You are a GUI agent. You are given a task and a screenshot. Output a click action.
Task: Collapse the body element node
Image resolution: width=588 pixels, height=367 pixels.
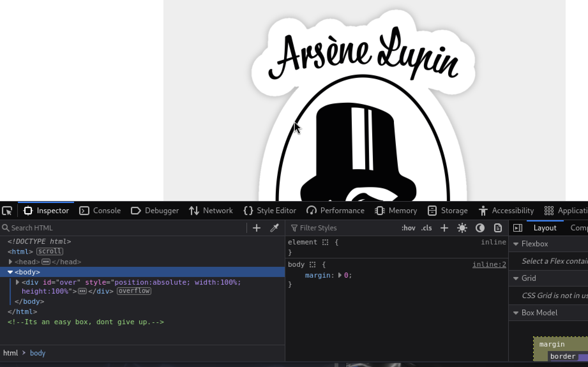(x=10, y=272)
